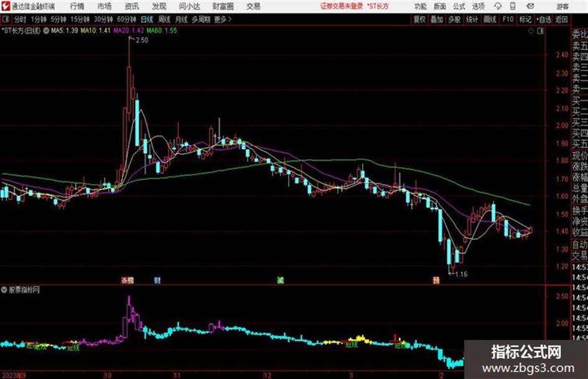This screenshot has height=379, width=588.
Task: Click the 复权 toolbar button
Action: 419,19
